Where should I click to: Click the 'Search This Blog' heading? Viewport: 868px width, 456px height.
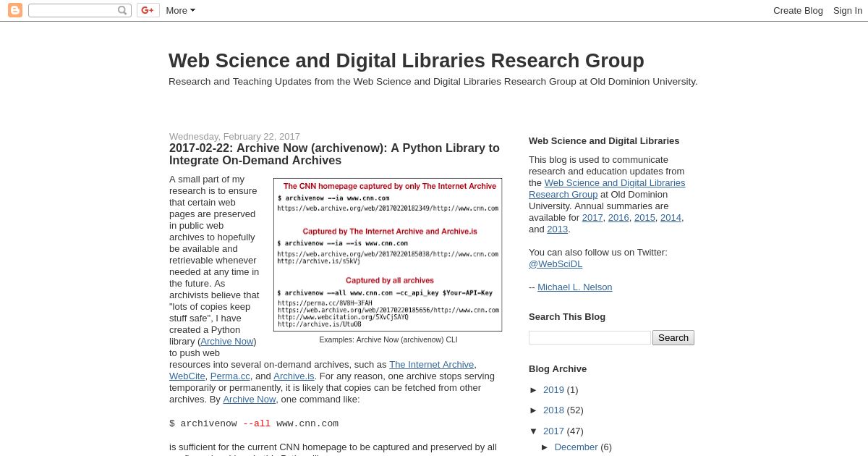pos(567,317)
